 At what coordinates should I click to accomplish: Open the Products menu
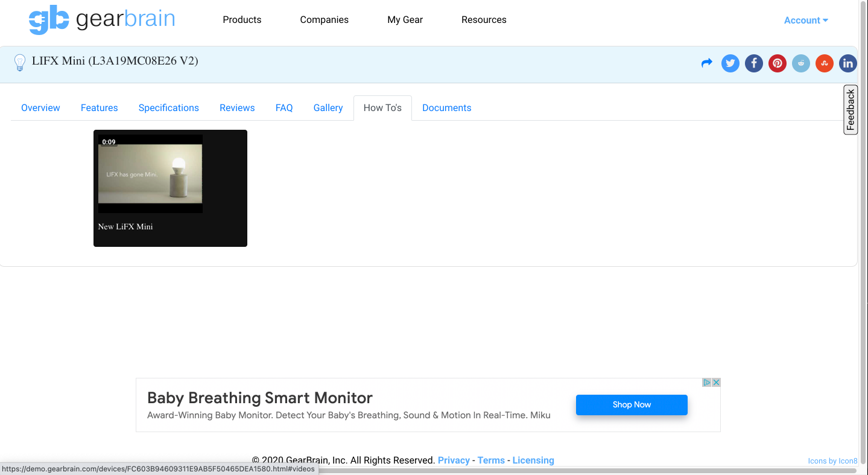click(242, 20)
